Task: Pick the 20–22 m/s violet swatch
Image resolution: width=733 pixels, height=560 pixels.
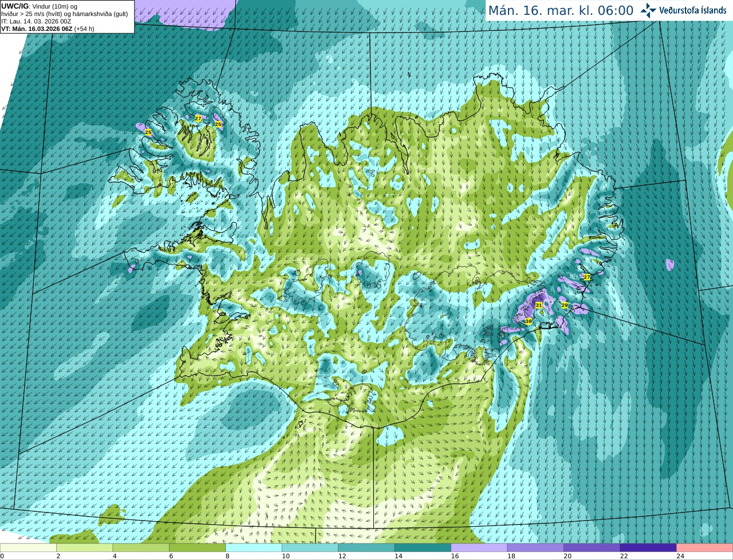Action: pyautogui.click(x=592, y=547)
